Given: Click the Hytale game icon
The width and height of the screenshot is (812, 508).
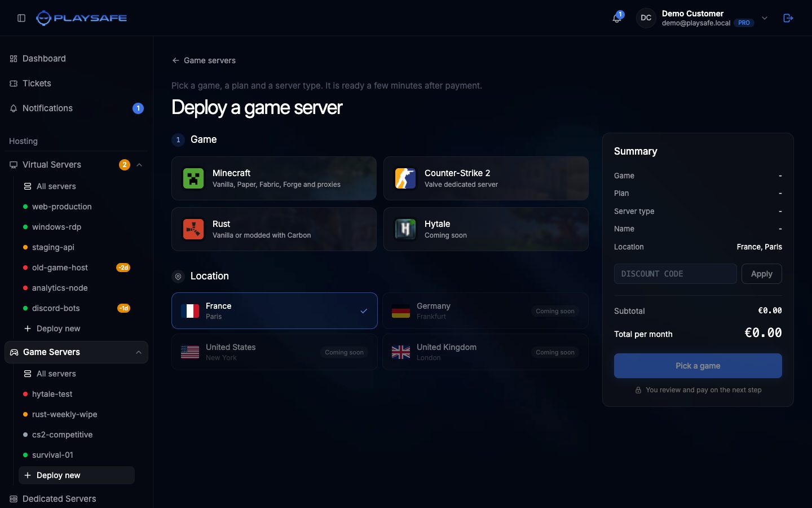Looking at the screenshot, I should pos(405,229).
